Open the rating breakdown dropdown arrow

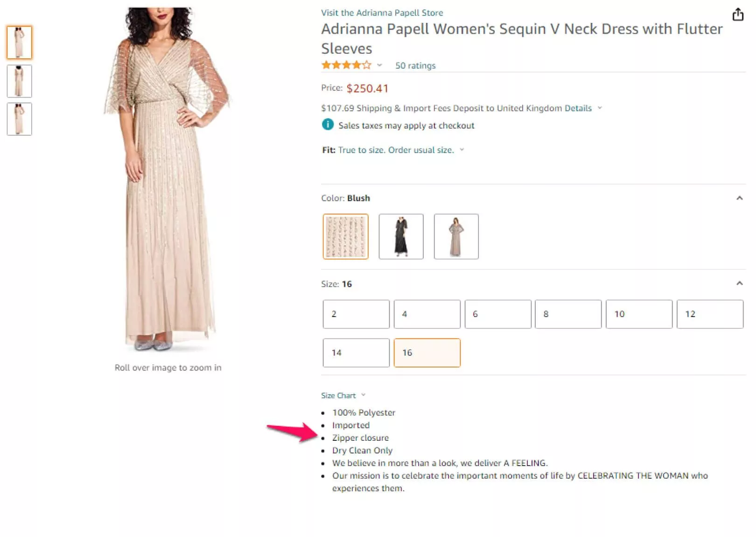click(379, 65)
